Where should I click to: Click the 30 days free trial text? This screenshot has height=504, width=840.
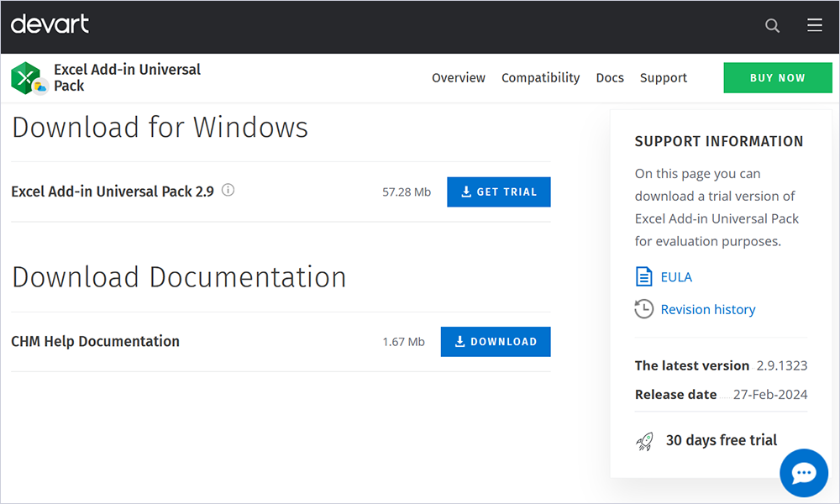pos(721,440)
